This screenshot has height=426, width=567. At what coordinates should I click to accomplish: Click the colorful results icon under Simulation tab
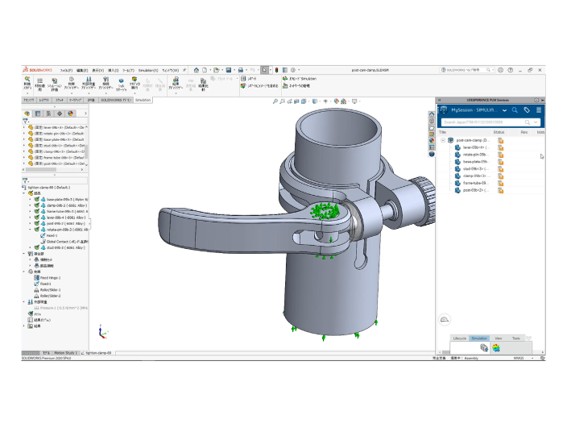tap(496, 348)
